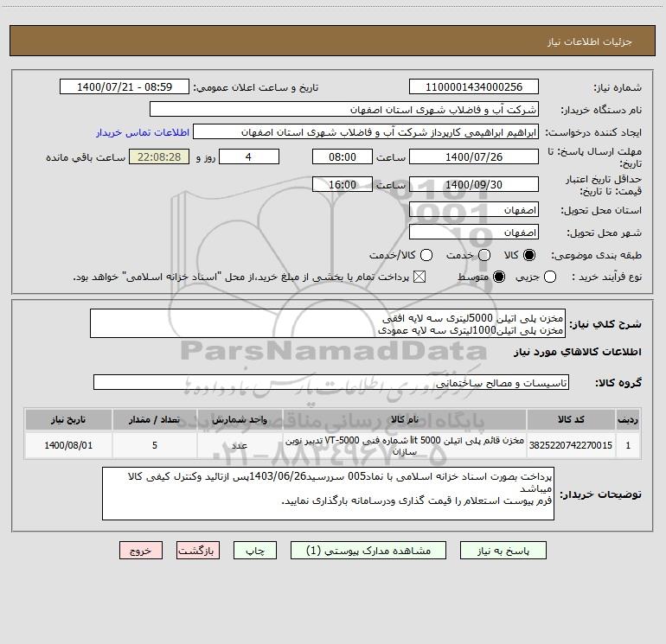Viewport: 666px width, 644px height.
Task: Click the deadline time field 08:00
Action: 343,156
